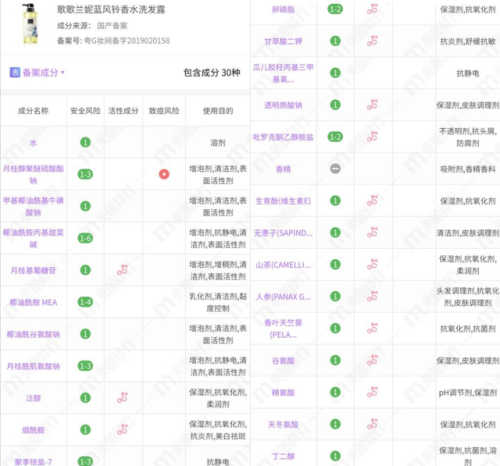Open ingredient 椰油酰谷氨酸钠
The image size is (500, 466).
point(33,334)
